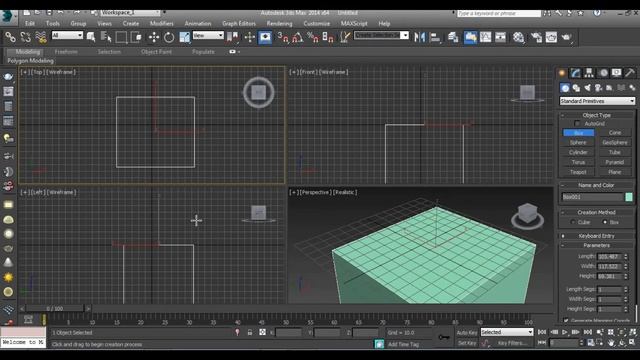Toggle Spinner Snap

328,37
